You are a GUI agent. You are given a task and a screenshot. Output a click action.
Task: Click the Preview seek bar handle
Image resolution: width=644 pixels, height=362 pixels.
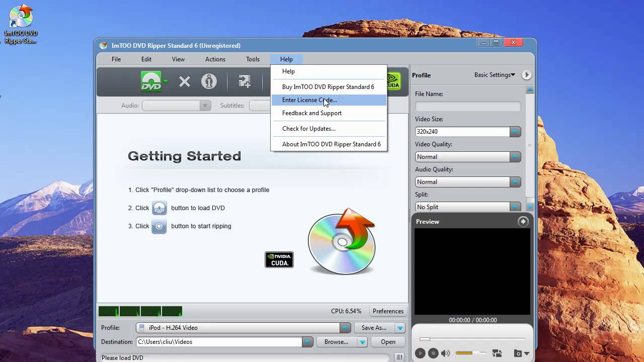(x=425, y=339)
